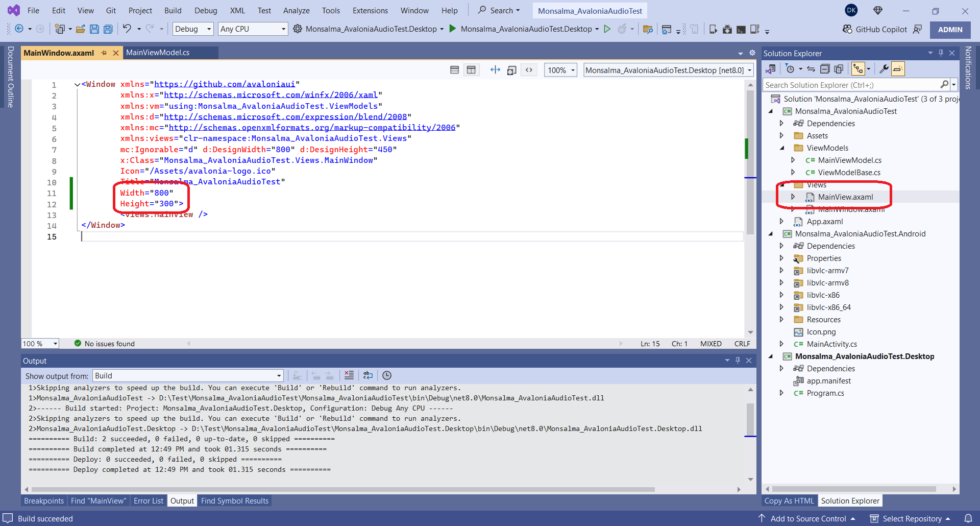The width and height of the screenshot is (980, 526).
Task: Expand the Assets folder node
Action: 781,135
